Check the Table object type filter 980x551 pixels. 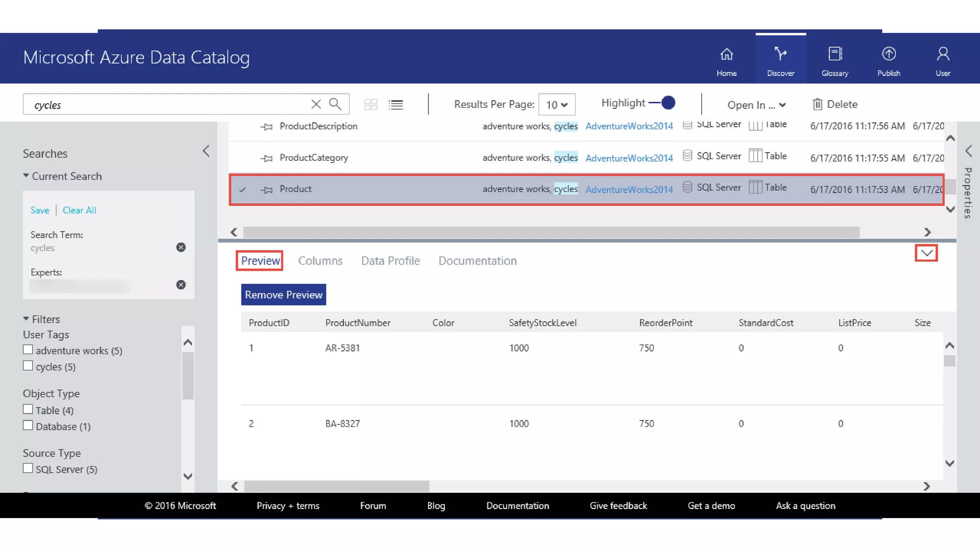(x=28, y=410)
